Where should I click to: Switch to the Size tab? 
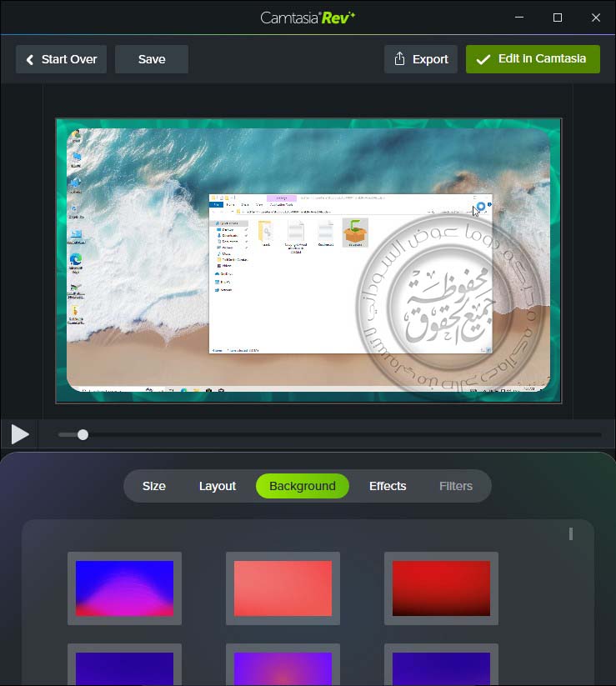(x=154, y=486)
